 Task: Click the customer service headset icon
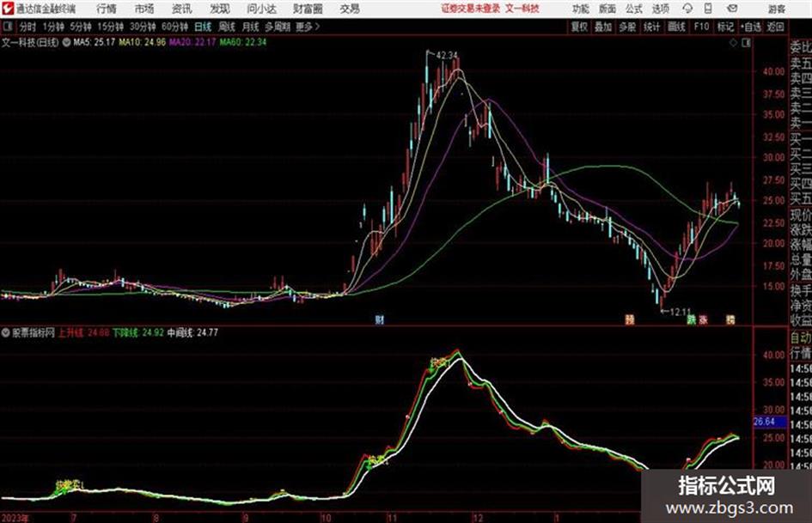coord(687,9)
